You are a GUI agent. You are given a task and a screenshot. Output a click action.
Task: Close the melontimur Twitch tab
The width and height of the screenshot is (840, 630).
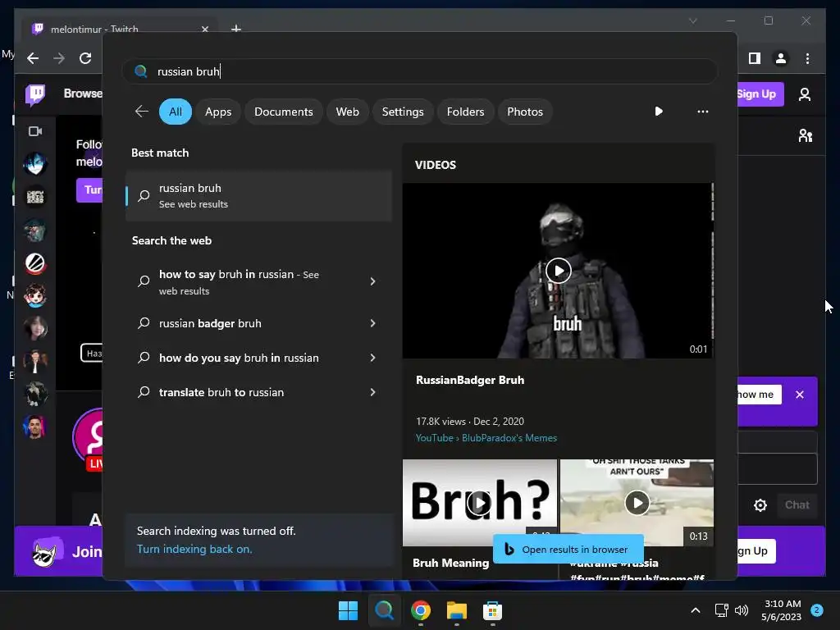(x=204, y=29)
